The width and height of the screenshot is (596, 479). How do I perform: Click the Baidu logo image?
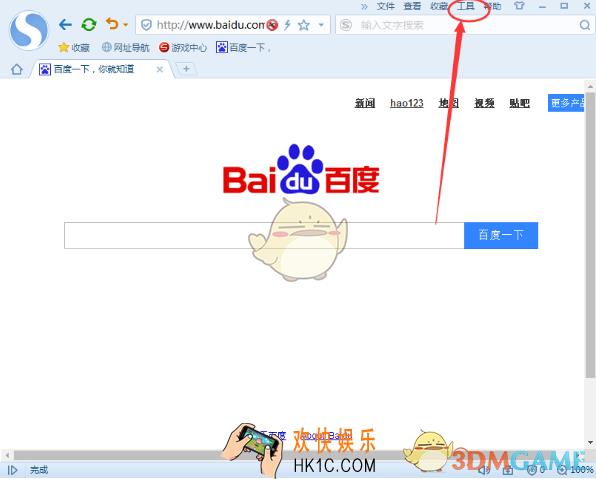tap(301, 170)
